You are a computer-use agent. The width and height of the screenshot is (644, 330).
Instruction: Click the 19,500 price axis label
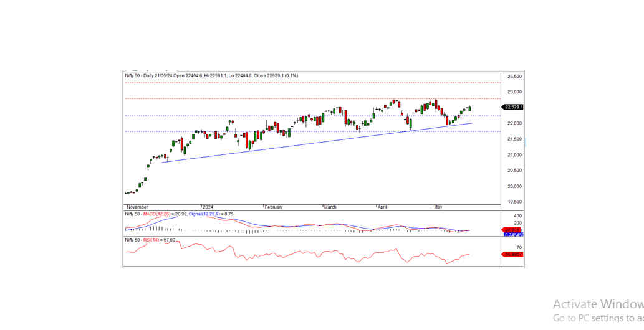[514, 202]
